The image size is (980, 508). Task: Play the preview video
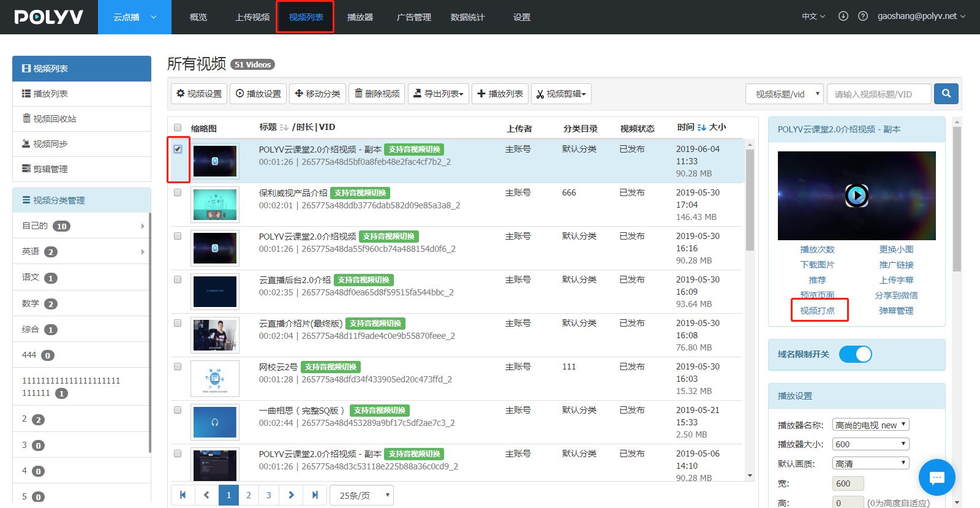[x=857, y=195]
